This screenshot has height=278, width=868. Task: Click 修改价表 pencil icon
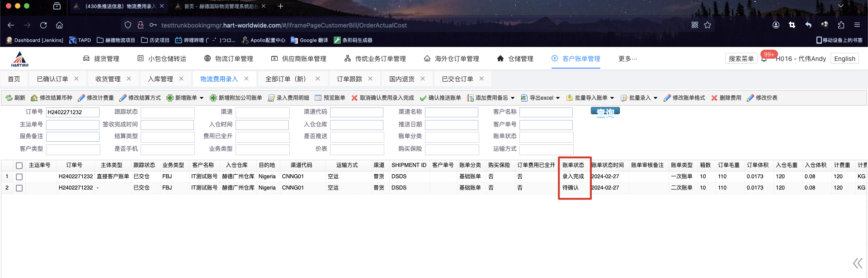coord(750,98)
